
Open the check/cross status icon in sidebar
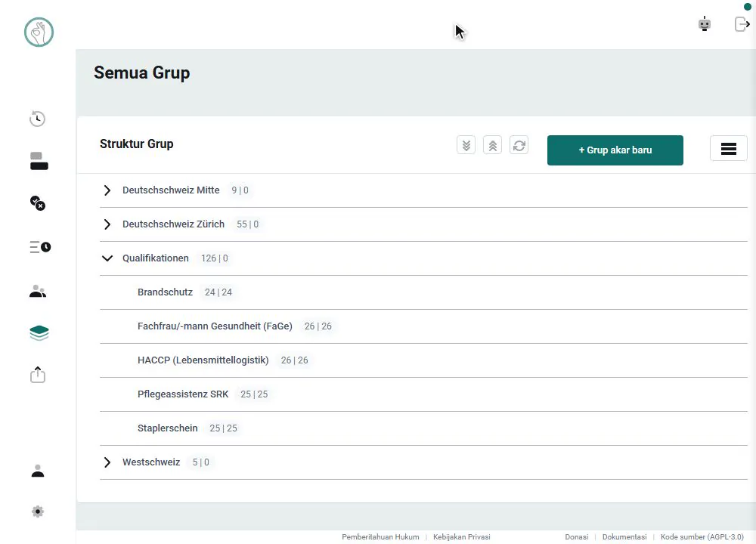click(x=38, y=202)
